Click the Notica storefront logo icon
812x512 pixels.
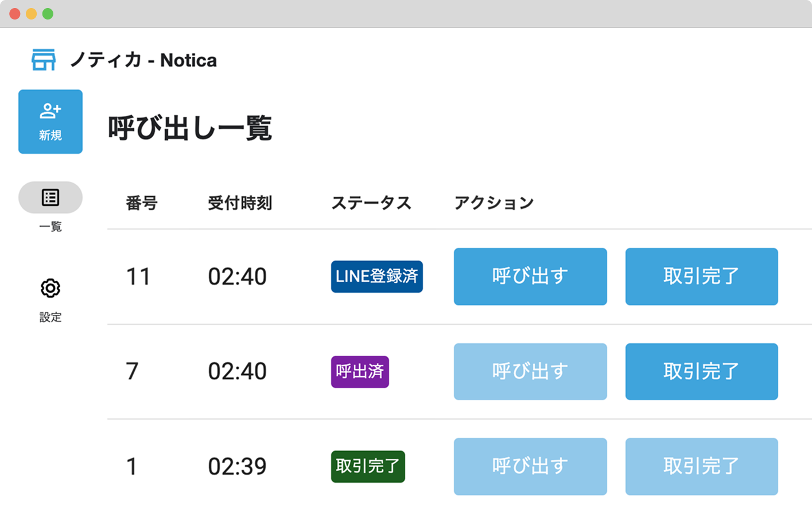tap(43, 60)
